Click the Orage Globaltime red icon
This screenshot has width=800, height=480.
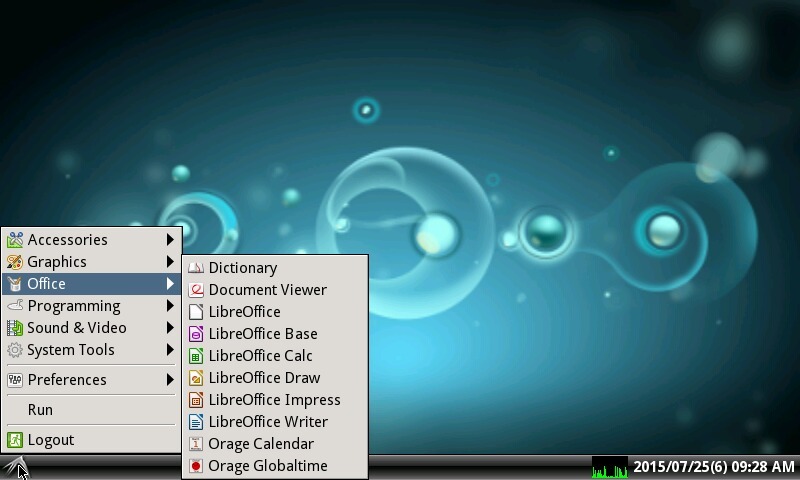pos(196,466)
